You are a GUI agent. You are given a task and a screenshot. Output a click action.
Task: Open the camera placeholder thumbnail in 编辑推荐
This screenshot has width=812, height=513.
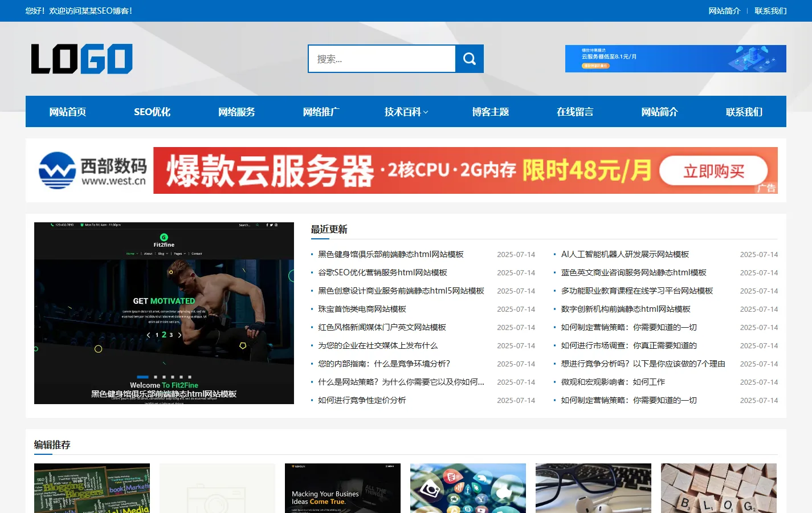[x=217, y=488]
